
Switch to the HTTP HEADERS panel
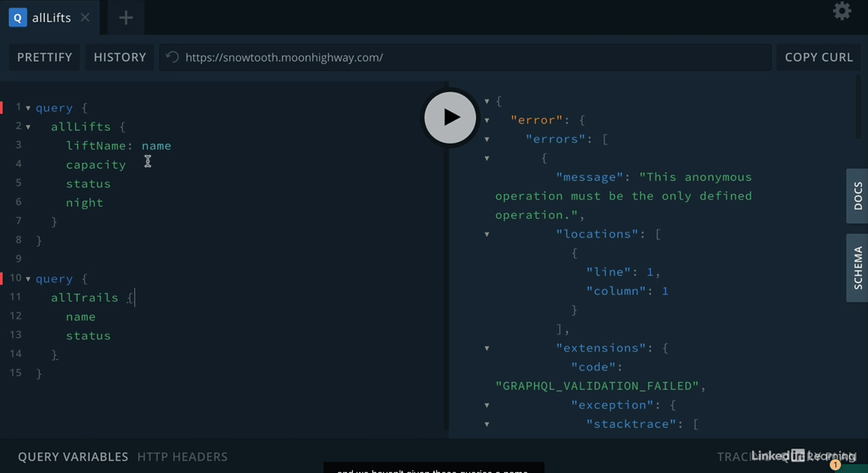click(x=182, y=457)
